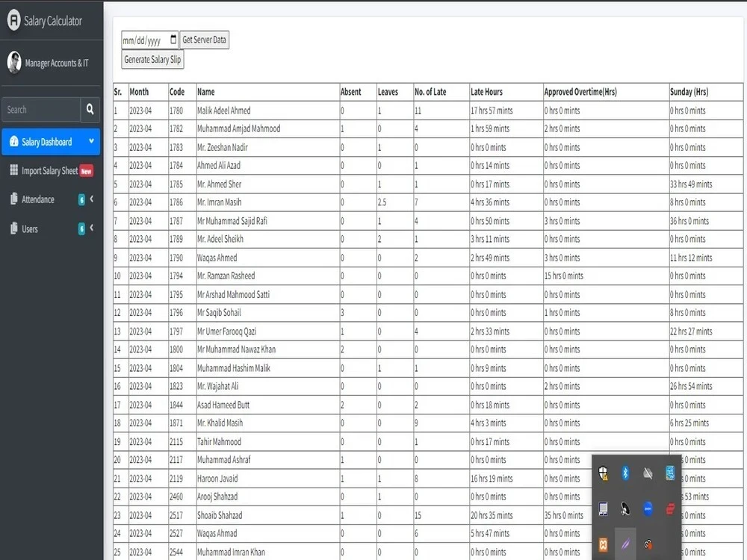747x560 pixels.
Task: Open the XAMPP control panel tray icon
Action: pyautogui.click(x=603, y=544)
